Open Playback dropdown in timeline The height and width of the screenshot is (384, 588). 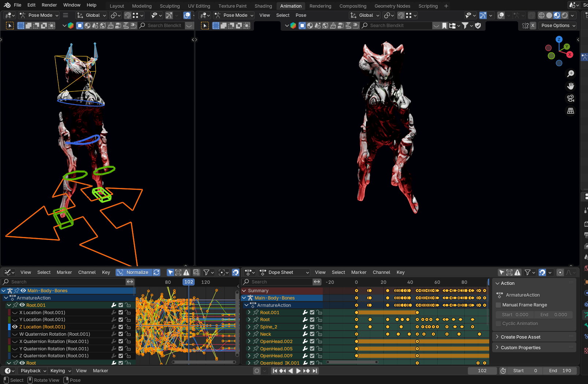(33, 371)
